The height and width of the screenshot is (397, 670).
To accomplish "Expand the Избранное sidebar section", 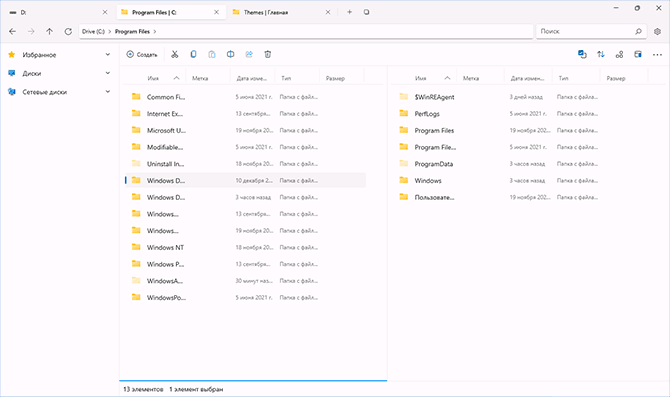I will coord(108,55).
